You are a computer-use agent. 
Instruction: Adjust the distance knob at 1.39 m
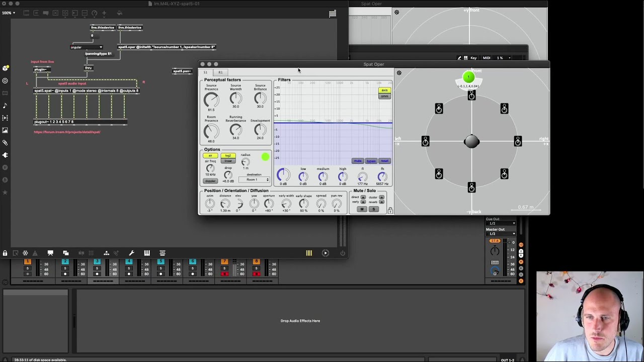pos(225,204)
